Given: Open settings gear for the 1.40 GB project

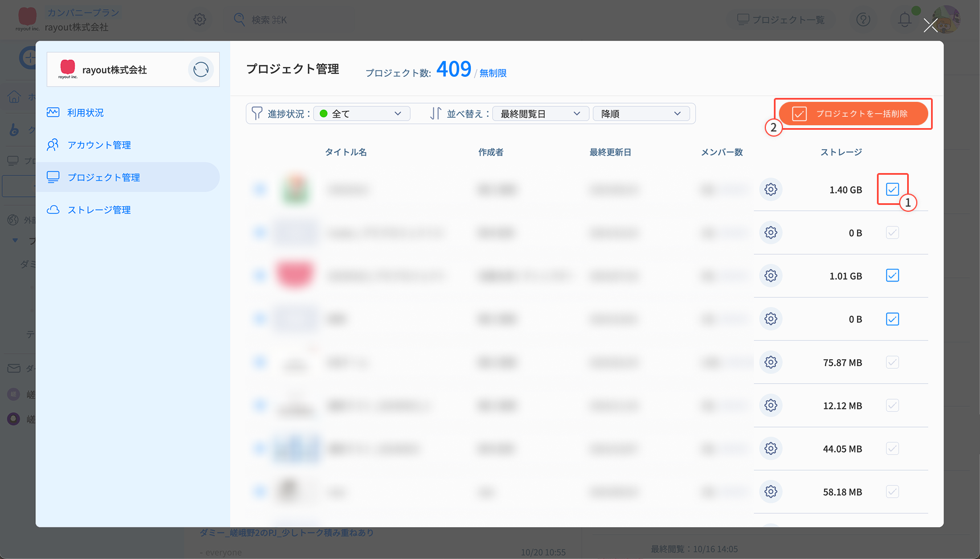Looking at the screenshot, I should coord(771,190).
